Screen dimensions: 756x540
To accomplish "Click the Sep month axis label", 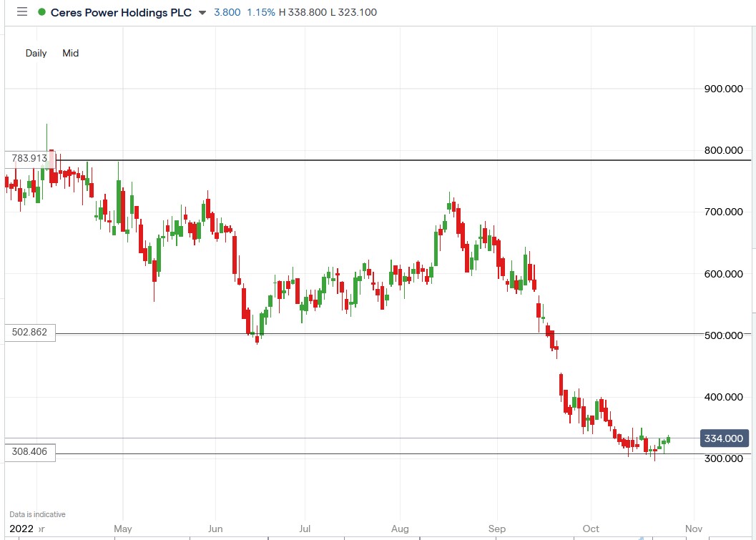I will [x=496, y=529].
